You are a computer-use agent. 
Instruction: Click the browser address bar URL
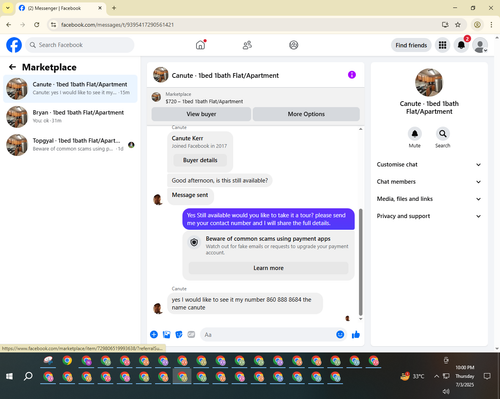(x=117, y=25)
